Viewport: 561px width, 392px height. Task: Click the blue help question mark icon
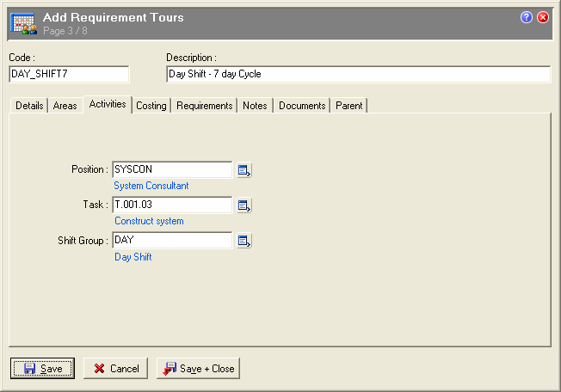[x=527, y=17]
